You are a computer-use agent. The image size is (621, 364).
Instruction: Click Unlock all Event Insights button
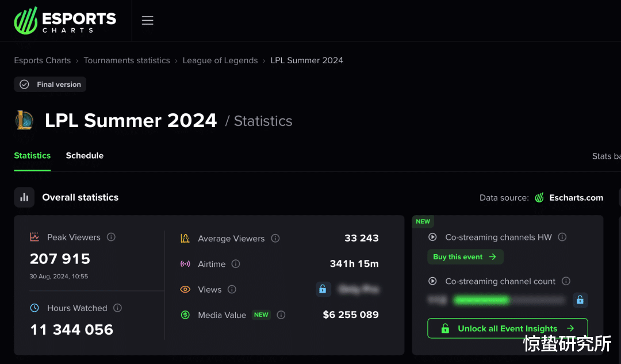point(508,328)
